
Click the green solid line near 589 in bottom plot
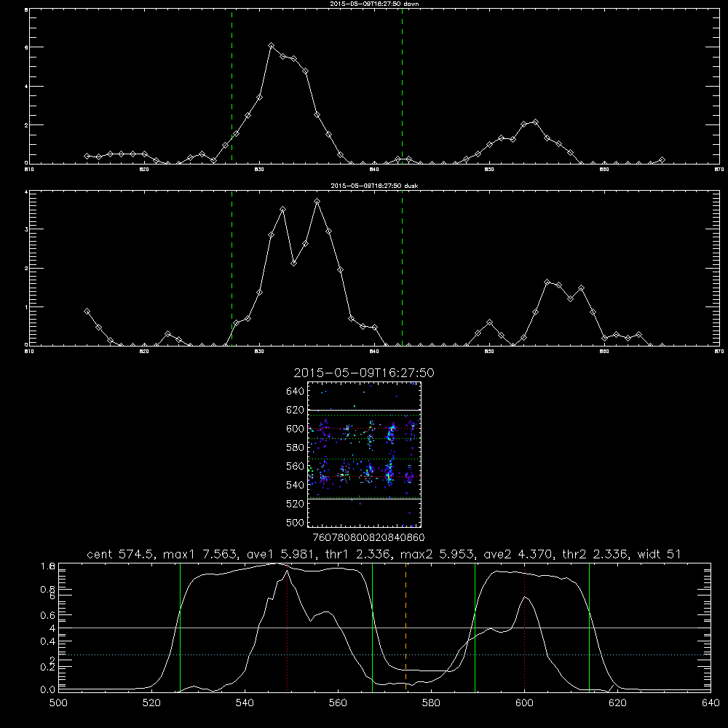(x=475, y=627)
